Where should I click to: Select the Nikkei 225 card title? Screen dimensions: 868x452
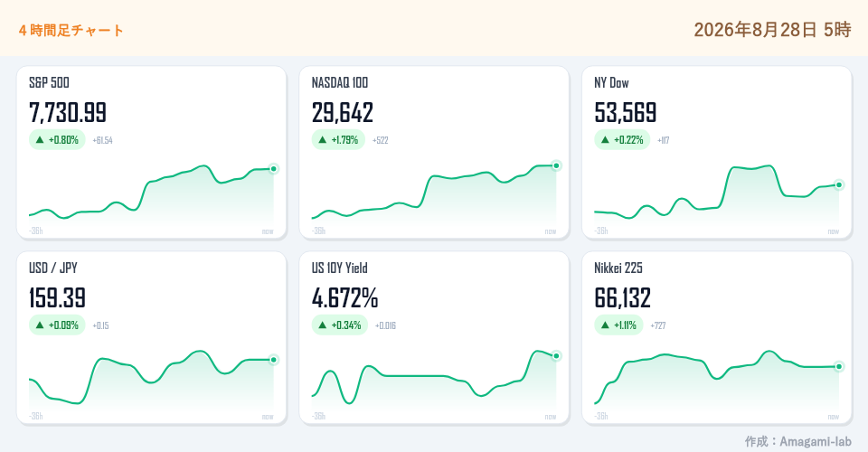pyautogui.click(x=618, y=268)
